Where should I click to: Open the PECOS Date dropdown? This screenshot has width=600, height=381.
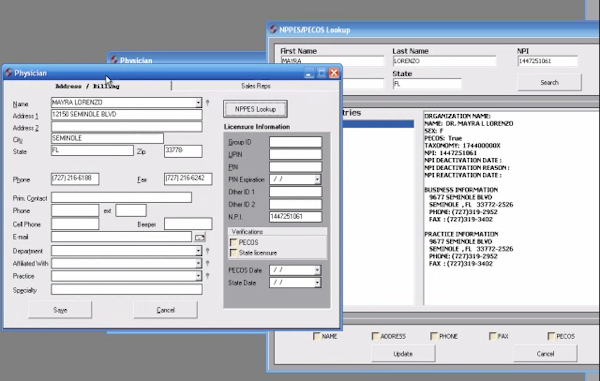(x=317, y=270)
